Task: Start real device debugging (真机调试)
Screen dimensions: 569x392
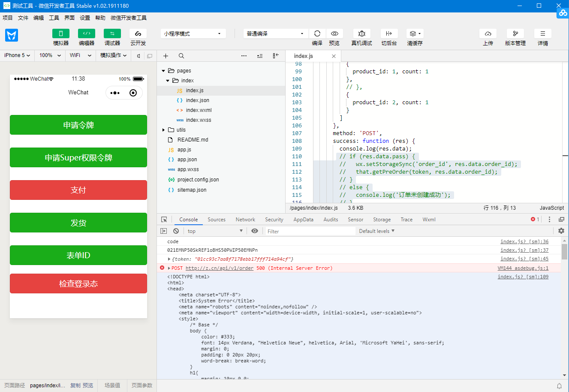Action: [361, 33]
